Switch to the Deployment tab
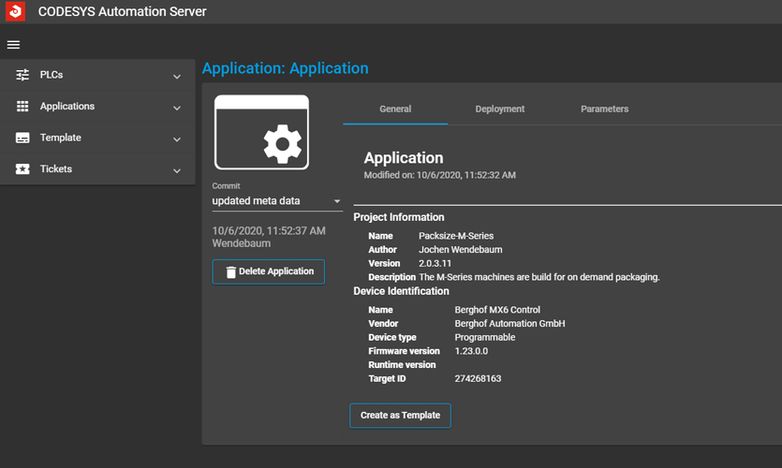The image size is (782, 468). coord(500,109)
